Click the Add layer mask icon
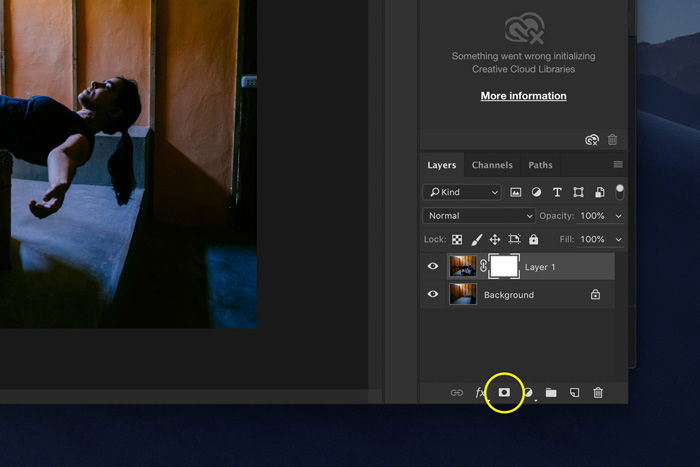The height and width of the screenshot is (467, 700). 504,392
